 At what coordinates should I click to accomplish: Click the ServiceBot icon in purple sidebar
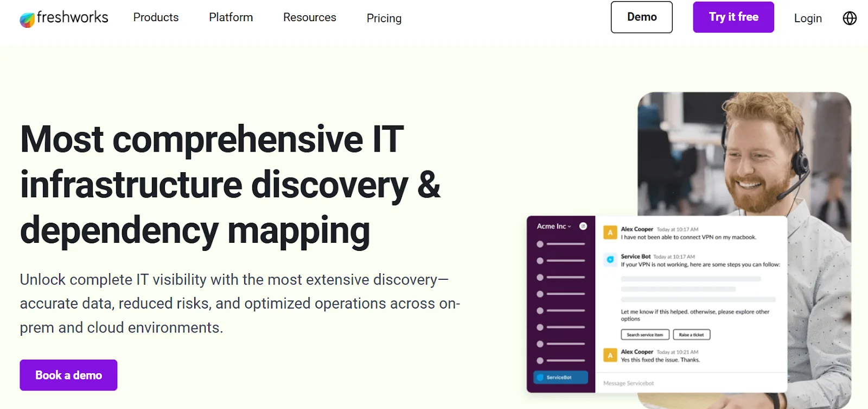point(540,377)
